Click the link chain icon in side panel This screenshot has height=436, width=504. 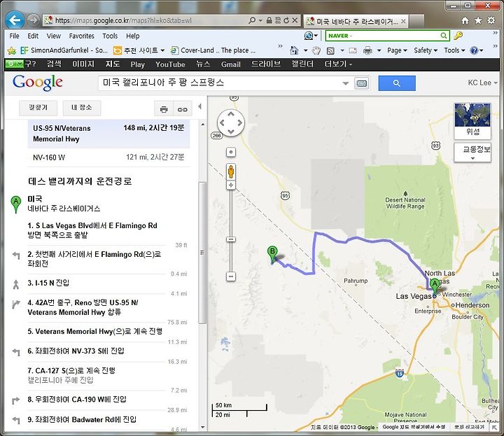182,109
